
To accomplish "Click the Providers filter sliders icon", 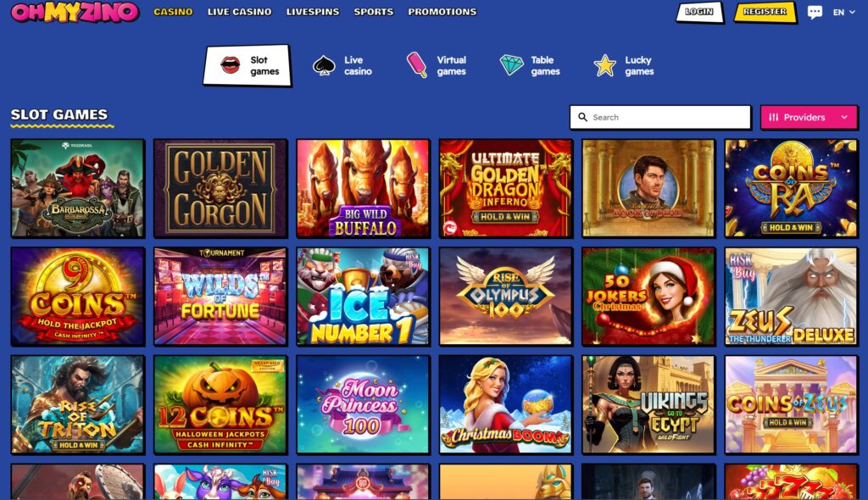I will point(773,118).
